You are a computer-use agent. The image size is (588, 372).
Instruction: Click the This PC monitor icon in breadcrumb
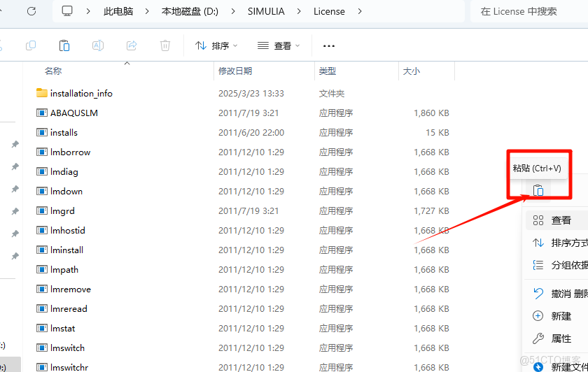[67, 11]
